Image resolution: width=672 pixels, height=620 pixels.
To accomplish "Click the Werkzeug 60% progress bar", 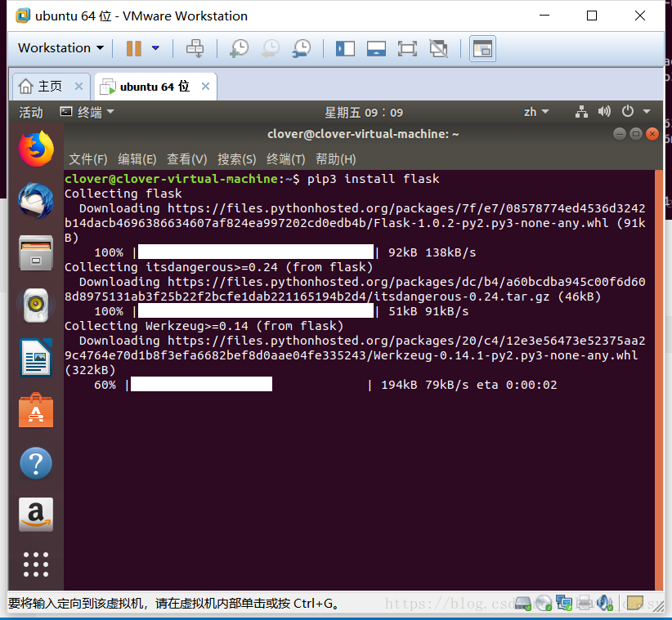I will (201, 385).
